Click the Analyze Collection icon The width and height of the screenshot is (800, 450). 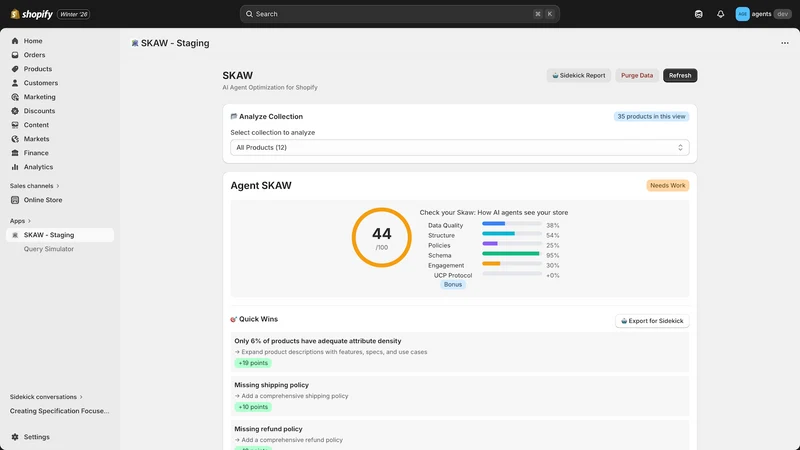[x=234, y=116]
